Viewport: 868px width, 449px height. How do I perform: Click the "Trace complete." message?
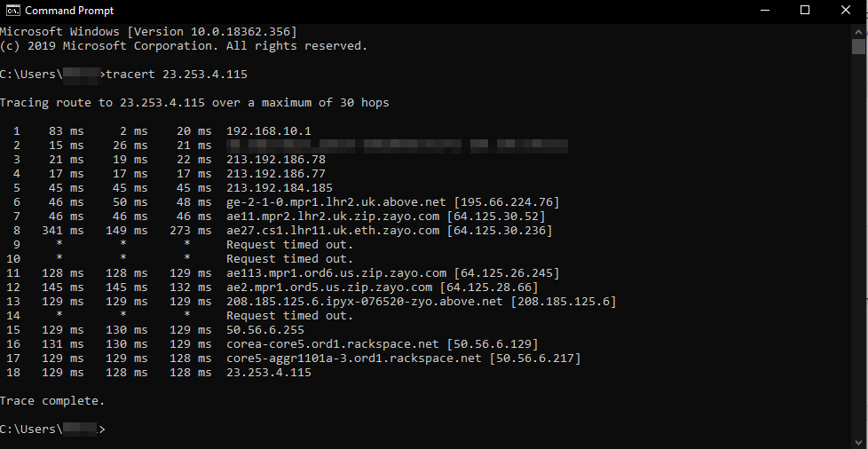point(52,401)
